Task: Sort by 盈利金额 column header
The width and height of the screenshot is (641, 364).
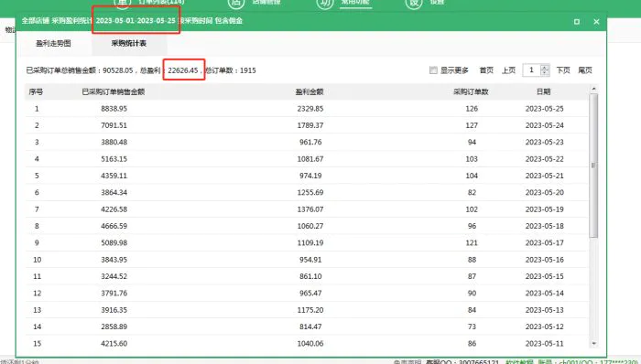Action: tap(310, 91)
